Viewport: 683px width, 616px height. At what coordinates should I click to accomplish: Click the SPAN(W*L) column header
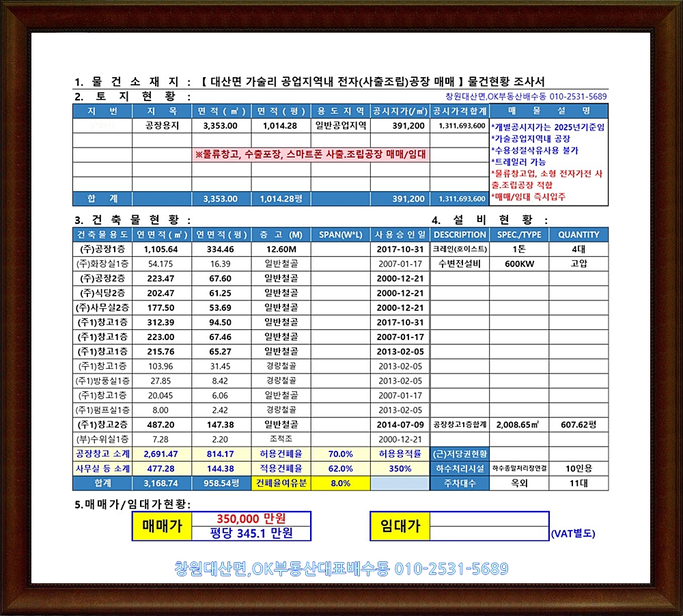340,234
